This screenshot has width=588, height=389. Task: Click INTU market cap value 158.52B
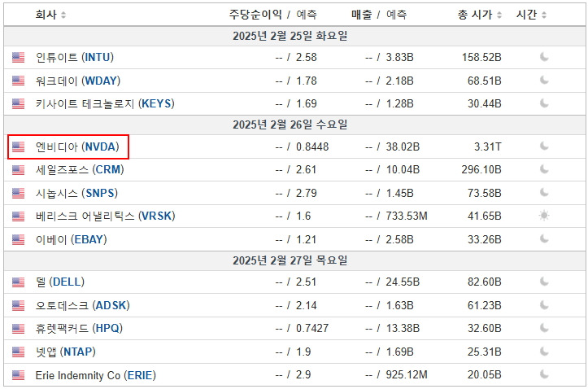coord(481,58)
